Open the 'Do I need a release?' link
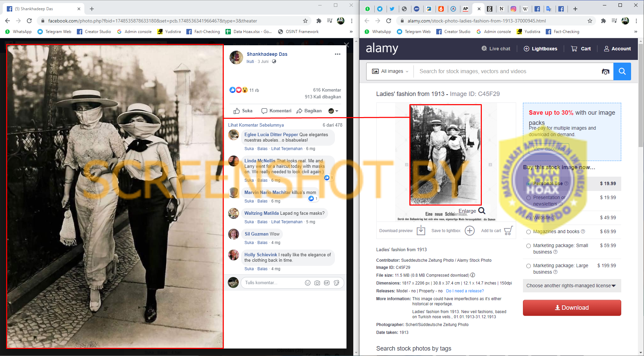Viewport: 644px width, 356px height. click(x=465, y=291)
